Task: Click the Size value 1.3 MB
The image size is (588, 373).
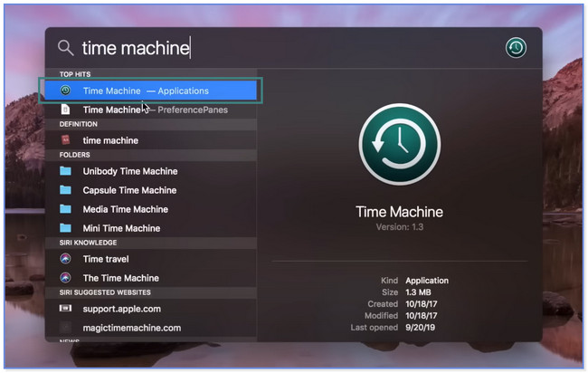Action: [x=418, y=292]
